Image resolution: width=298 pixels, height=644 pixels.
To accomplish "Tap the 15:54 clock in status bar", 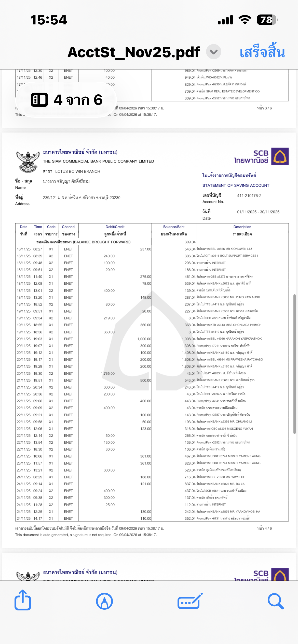I will pyautogui.click(x=49, y=20).
